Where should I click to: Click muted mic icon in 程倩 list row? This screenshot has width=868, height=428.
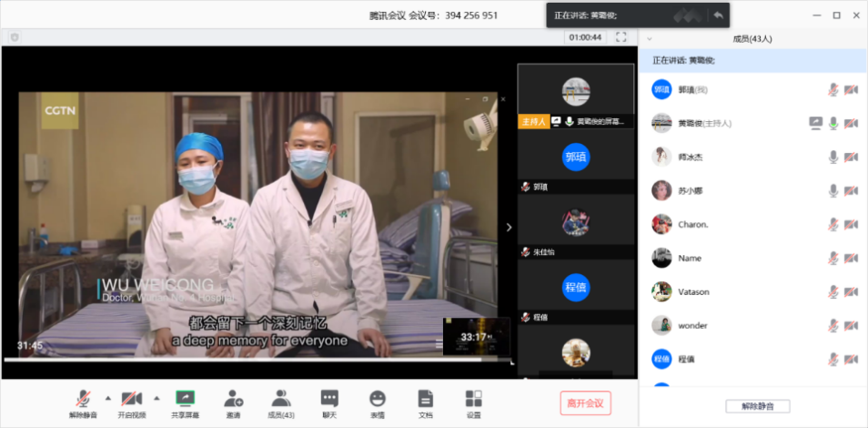click(x=833, y=360)
